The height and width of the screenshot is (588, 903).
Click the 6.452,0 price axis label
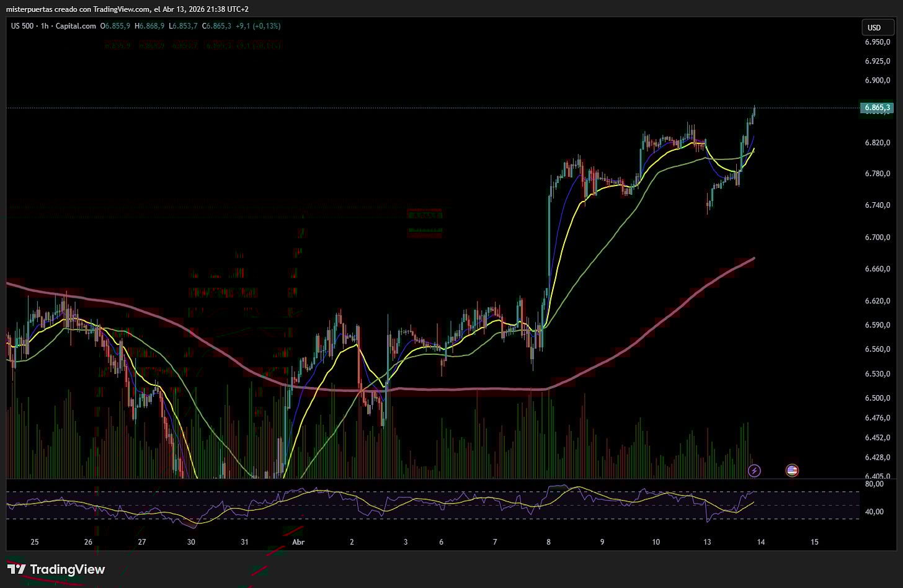point(878,438)
